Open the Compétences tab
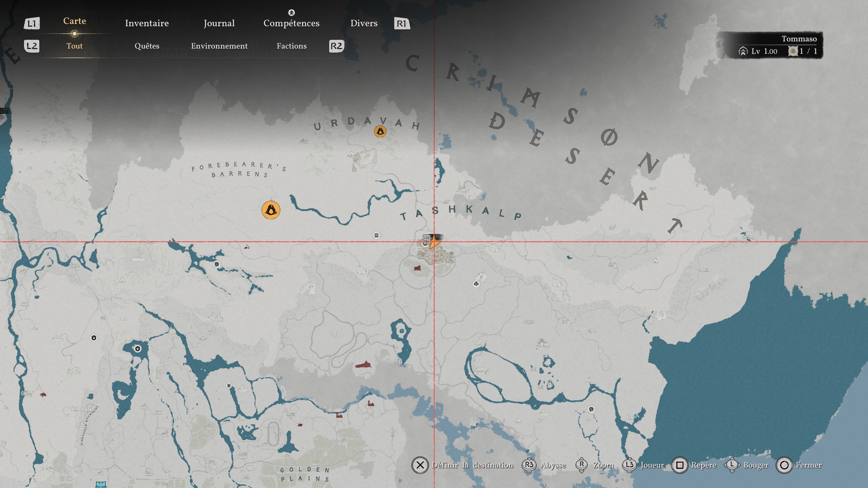868x488 pixels. pos(291,23)
